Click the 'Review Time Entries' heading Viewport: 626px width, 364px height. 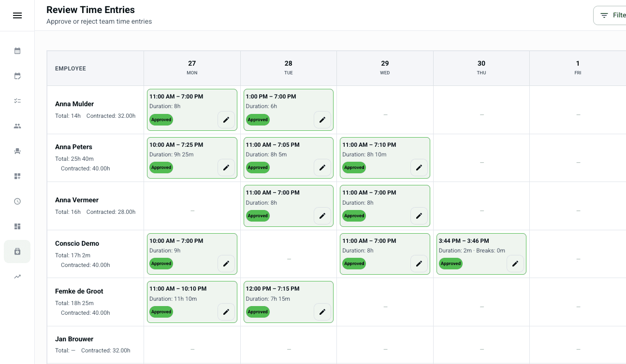90,10
